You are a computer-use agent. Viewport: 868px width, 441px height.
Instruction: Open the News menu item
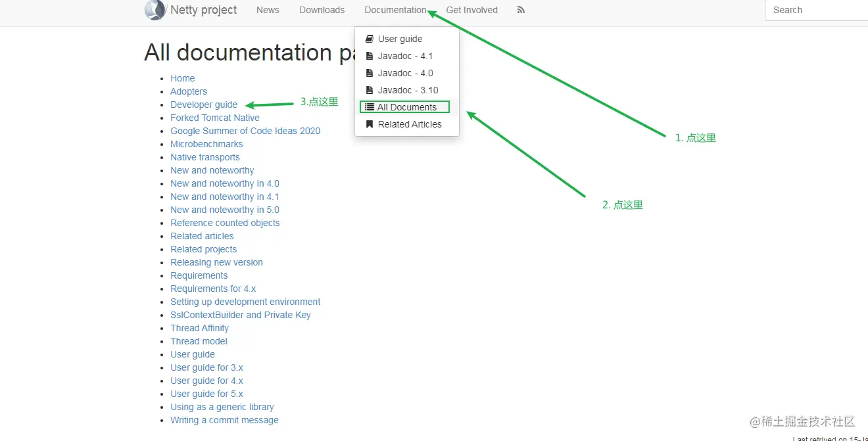[x=268, y=10]
